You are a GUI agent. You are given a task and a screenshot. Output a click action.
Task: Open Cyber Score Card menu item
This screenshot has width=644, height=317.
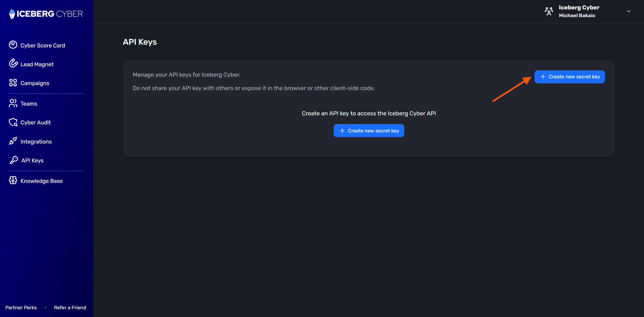[43, 45]
